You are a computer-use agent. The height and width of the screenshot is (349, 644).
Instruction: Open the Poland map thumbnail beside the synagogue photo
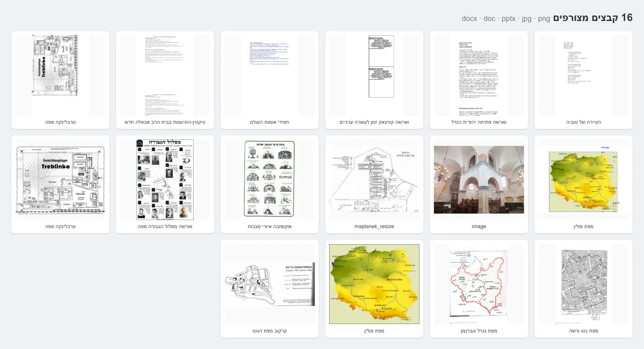[584, 179]
